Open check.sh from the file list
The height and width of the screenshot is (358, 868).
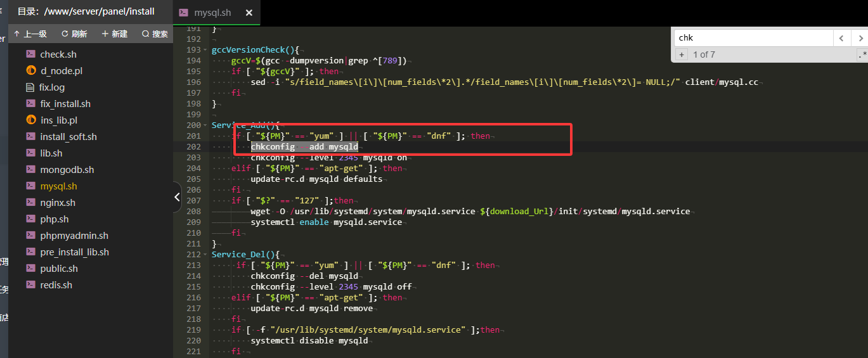coord(58,54)
